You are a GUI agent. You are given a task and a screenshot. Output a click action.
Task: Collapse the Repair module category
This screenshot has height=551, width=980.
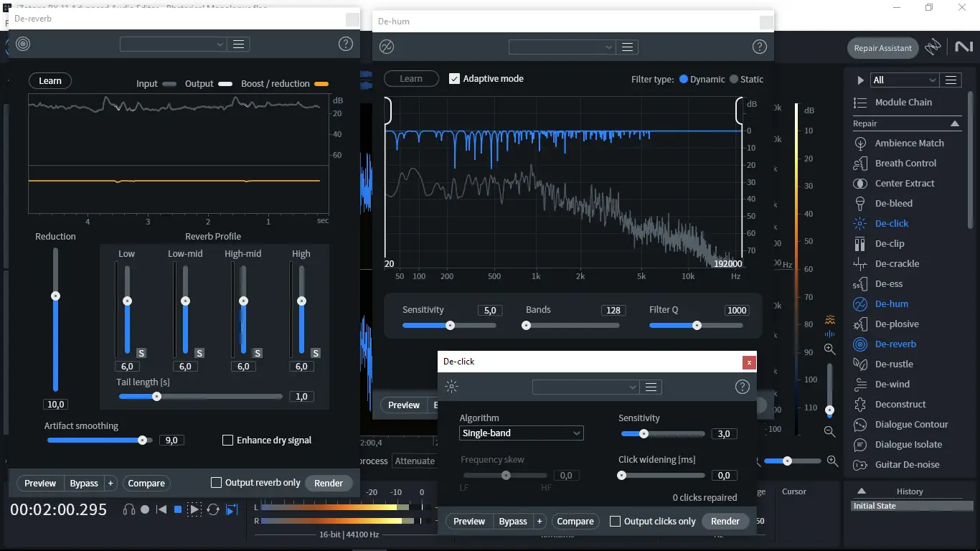955,123
